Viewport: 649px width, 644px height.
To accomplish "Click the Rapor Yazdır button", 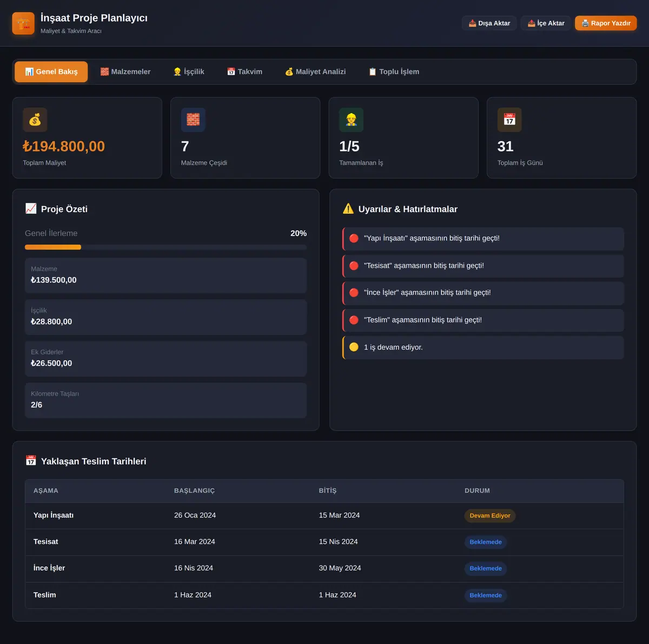I will 606,23.
